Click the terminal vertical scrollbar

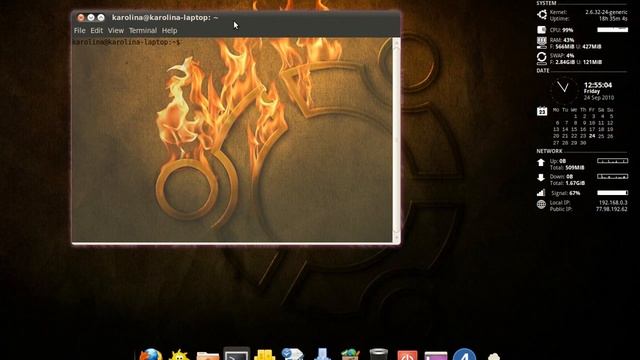pyautogui.click(x=396, y=140)
